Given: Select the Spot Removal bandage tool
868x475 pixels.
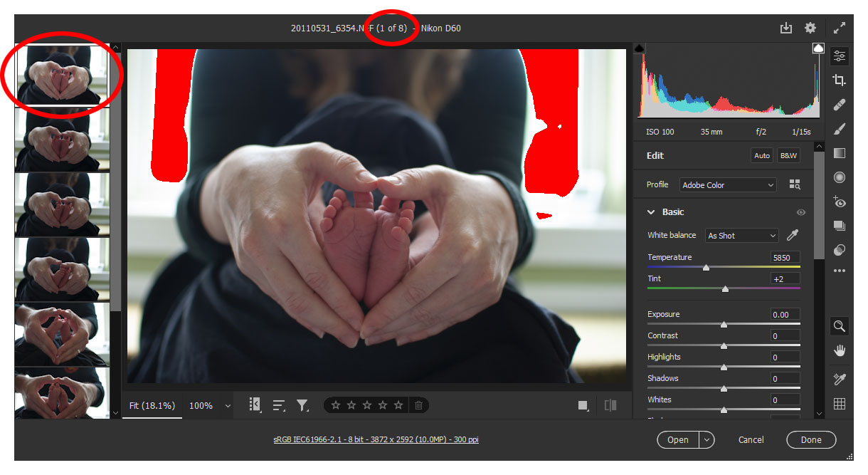Looking at the screenshot, I should [840, 105].
